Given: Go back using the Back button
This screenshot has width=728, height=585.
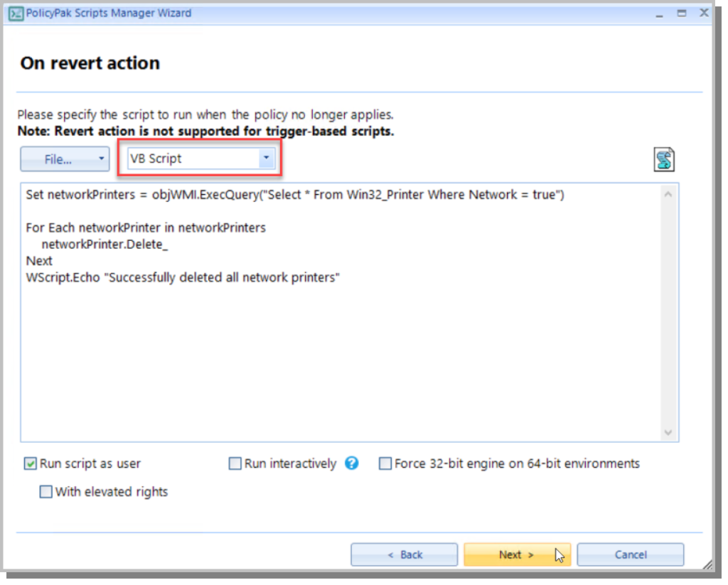Looking at the screenshot, I should pyautogui.click(x=404, y=554).
